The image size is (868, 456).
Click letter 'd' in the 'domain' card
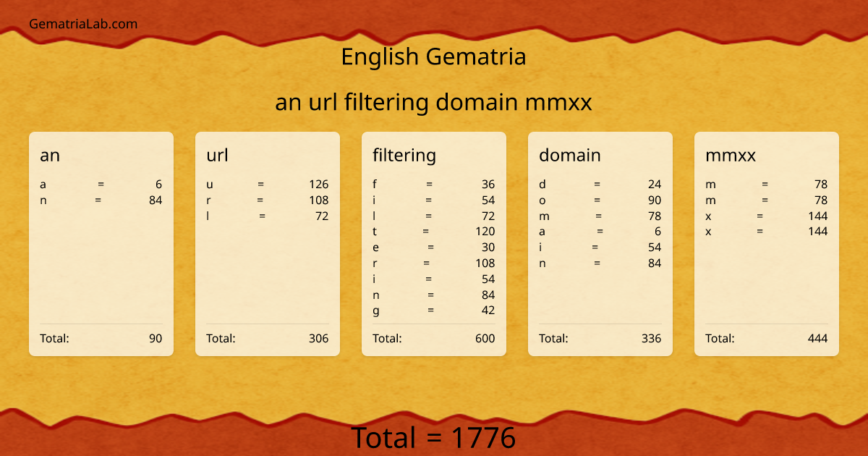542,185
